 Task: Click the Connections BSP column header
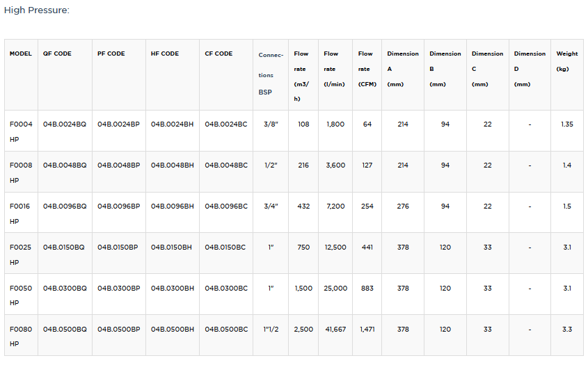click(x=271, y=73)
